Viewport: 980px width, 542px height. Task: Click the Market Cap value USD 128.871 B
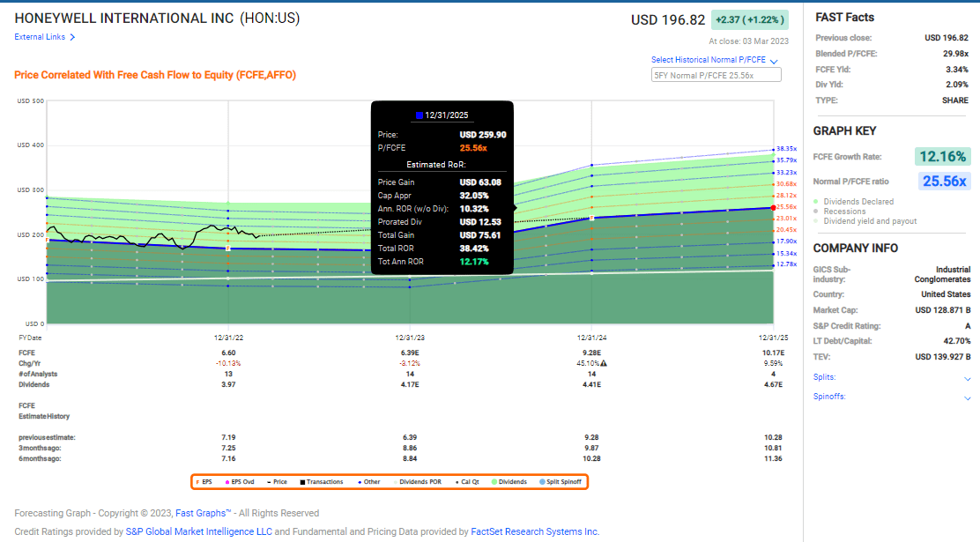[x=943, y=310]
